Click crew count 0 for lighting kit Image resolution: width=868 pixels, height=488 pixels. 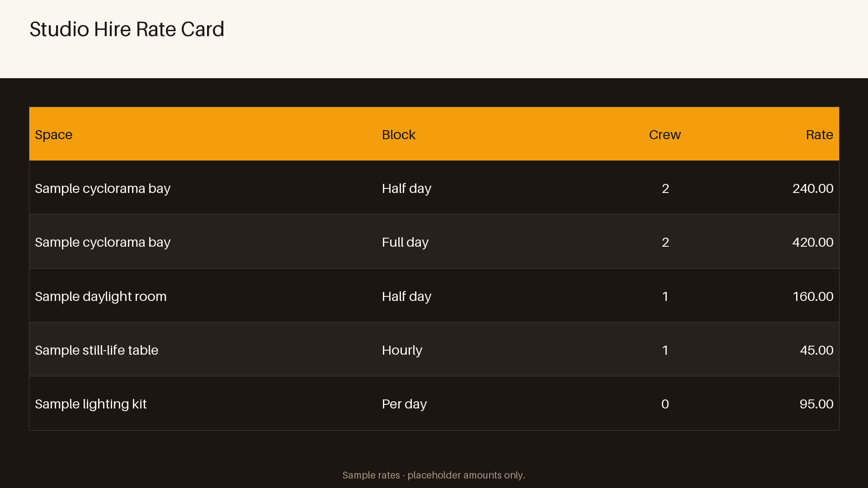pyautogui.click(x=665, y=404)
